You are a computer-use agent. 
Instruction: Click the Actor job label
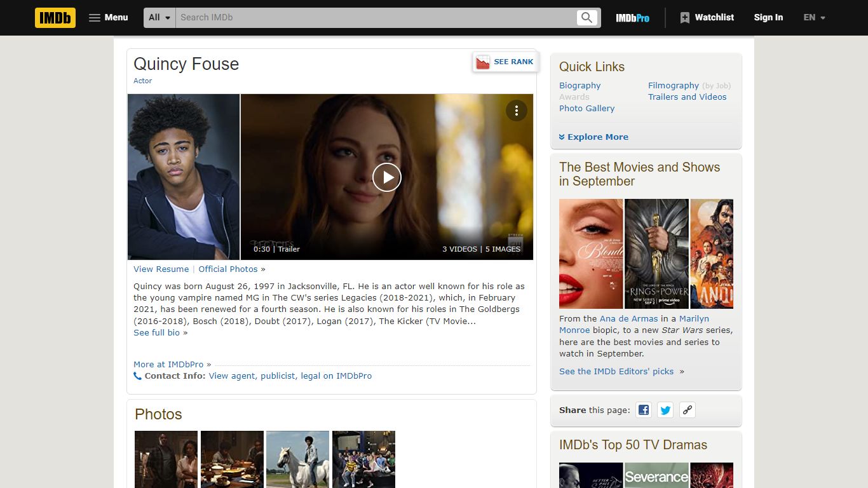click(142, 81)
